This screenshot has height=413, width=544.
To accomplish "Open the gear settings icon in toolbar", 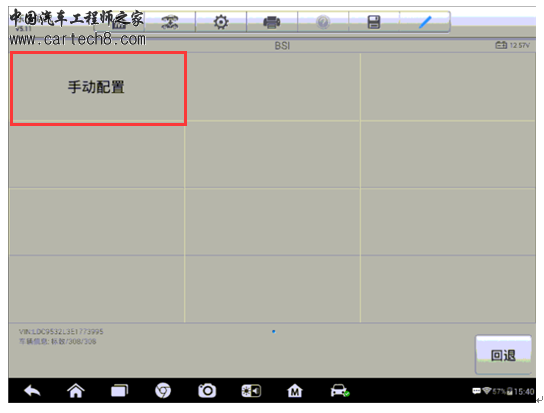I will (221, 23).
